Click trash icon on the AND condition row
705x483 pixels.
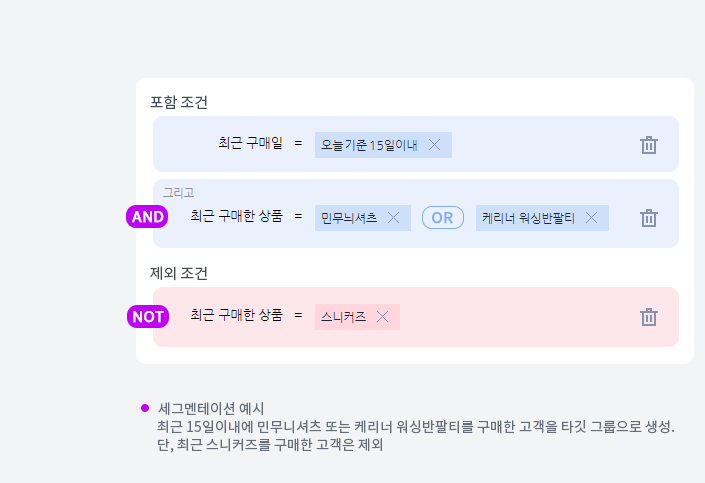click(649, 218)
